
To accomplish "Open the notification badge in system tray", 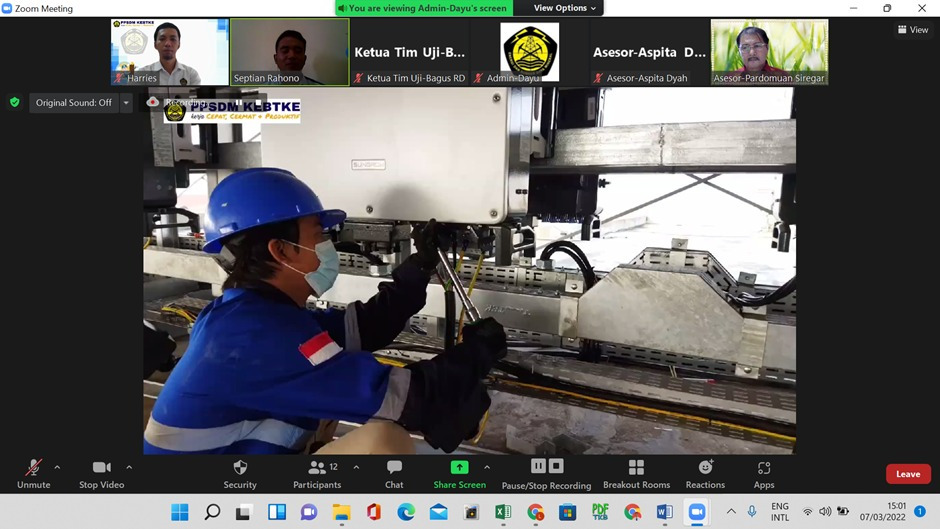I will click(920, 512).
